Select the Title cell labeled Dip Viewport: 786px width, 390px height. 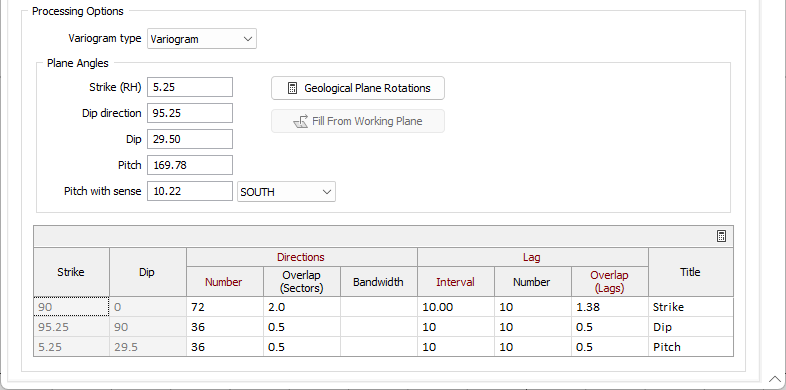point(690,327)
